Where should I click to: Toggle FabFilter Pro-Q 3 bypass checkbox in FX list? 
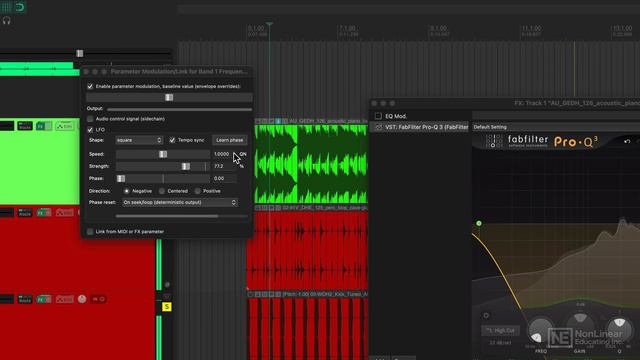pos(378,127)
